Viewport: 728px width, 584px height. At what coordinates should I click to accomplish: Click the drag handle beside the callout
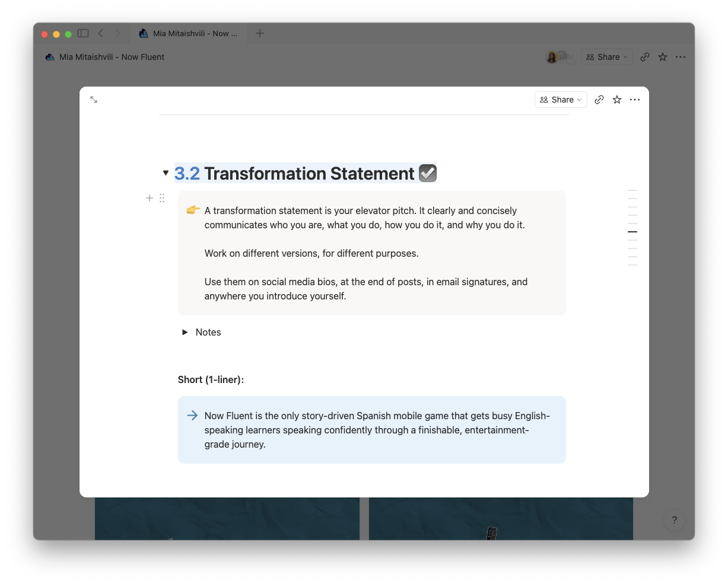[162, 198]
